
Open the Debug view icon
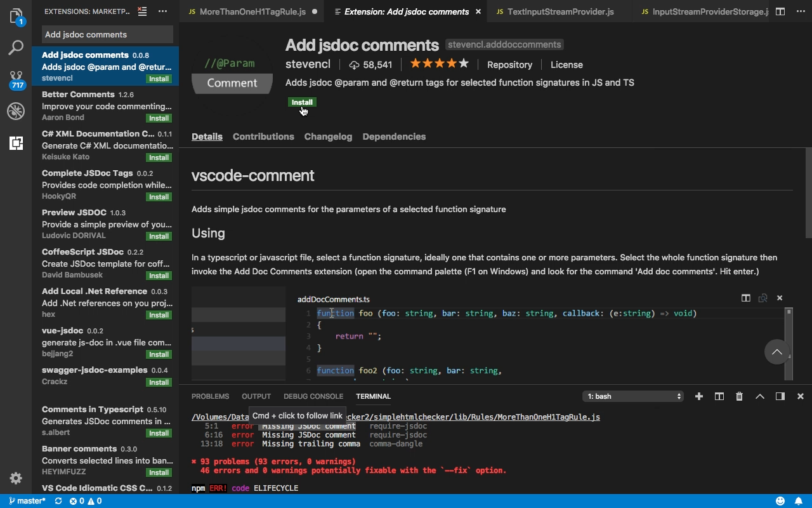[x=16, y=111]
